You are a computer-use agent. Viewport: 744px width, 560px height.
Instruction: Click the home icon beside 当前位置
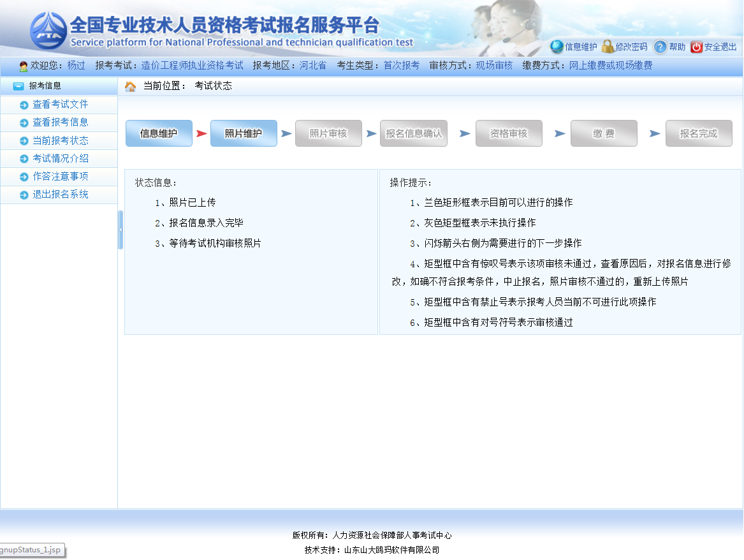(x=130, y=86)
